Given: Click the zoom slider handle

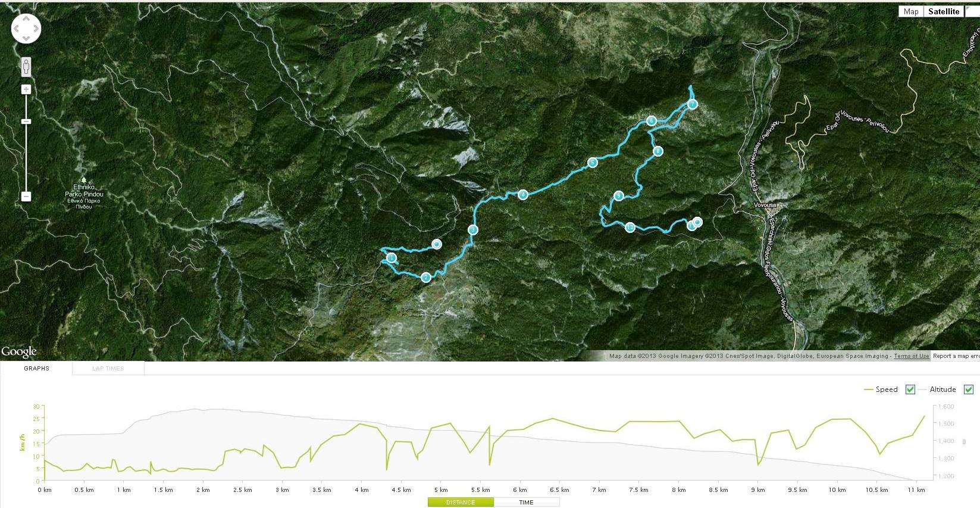Looking at the screenshot, I should coord(26,121).
